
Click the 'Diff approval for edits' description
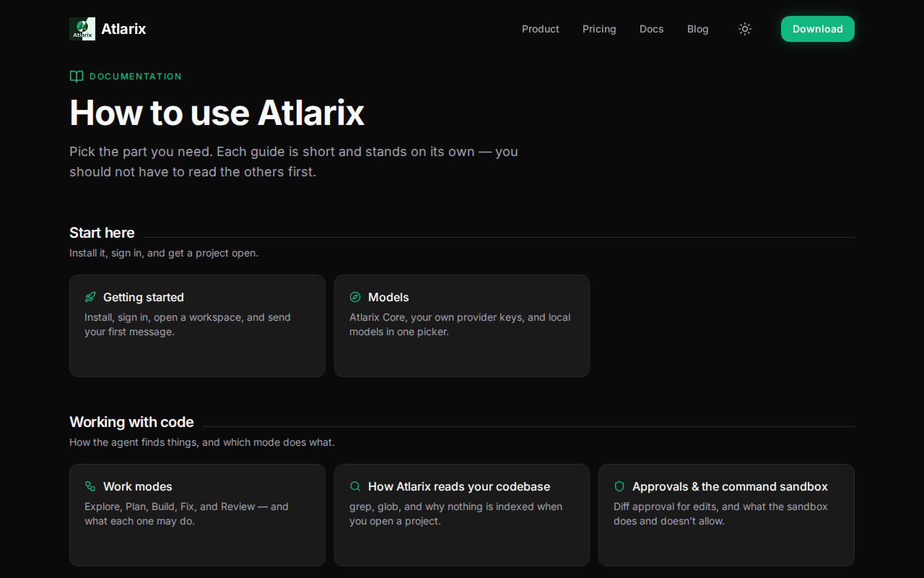point(720,514)
